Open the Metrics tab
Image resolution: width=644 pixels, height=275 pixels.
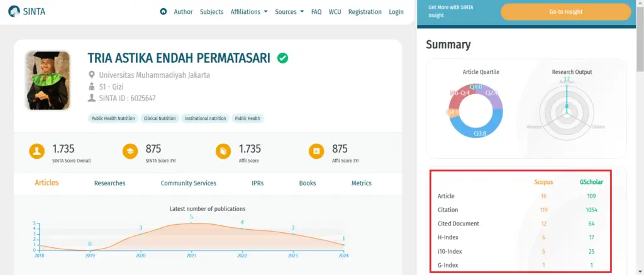tap(362, 183)
